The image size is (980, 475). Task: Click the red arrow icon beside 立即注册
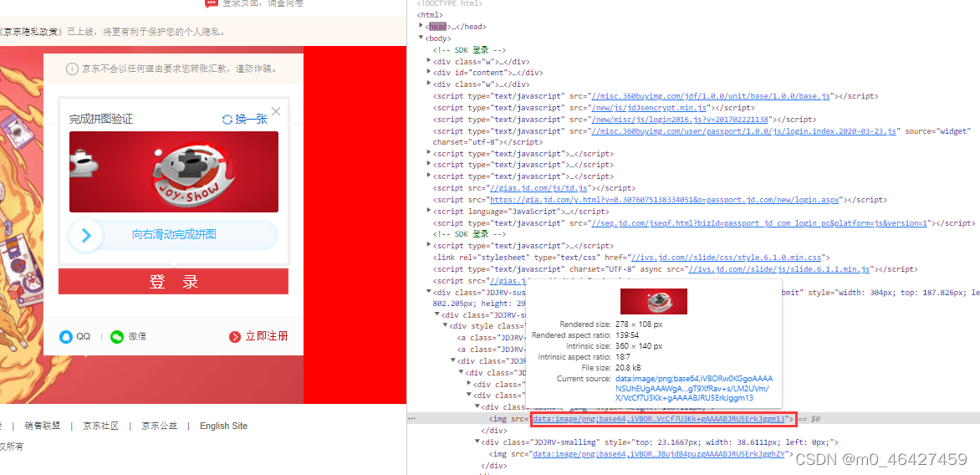tap(235, 337)
